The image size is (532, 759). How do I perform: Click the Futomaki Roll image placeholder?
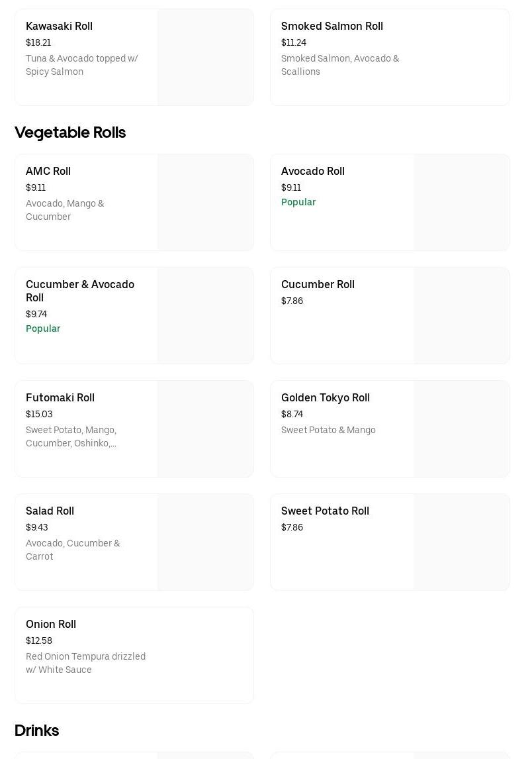(205, 429)
